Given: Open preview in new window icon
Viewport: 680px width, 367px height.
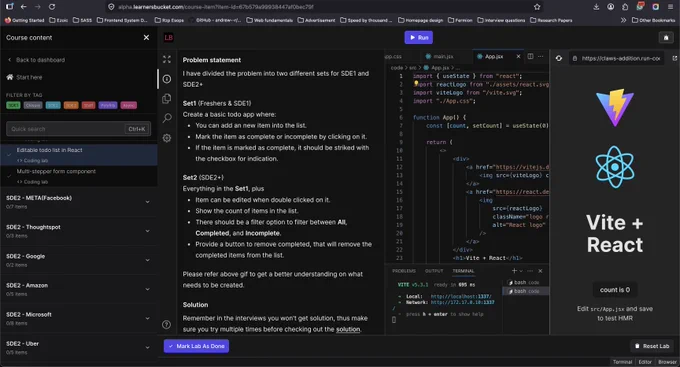Looking at the screenshot, I should pyautogui.click(x=674, y=58).
